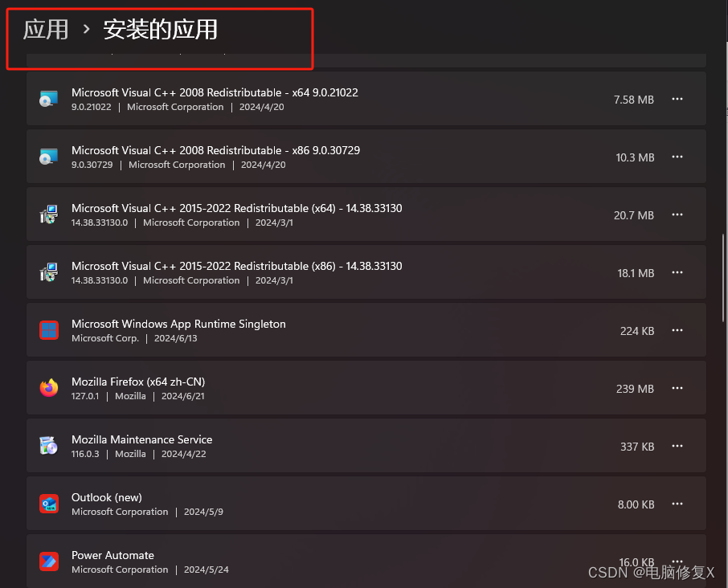Click the Microsoft Corp. publisher text
728x588 pixels.
click(x=105, y=338)
